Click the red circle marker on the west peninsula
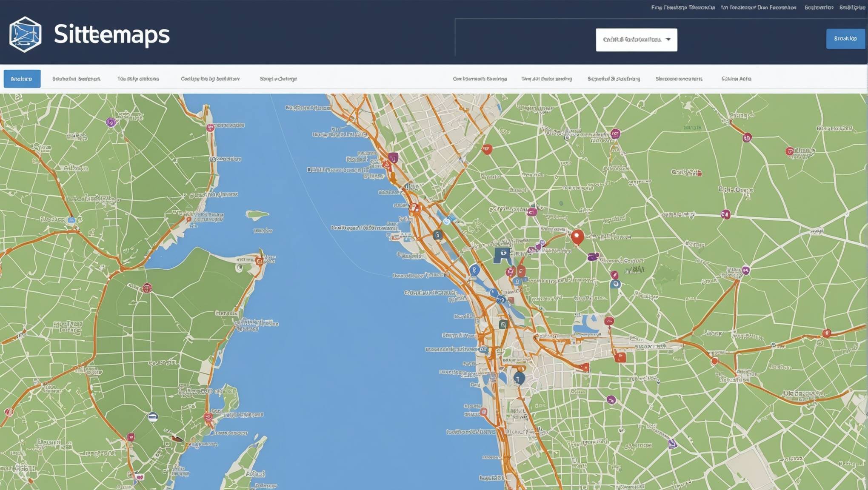This screenshot has height=490, width=868. coord(147,288)
